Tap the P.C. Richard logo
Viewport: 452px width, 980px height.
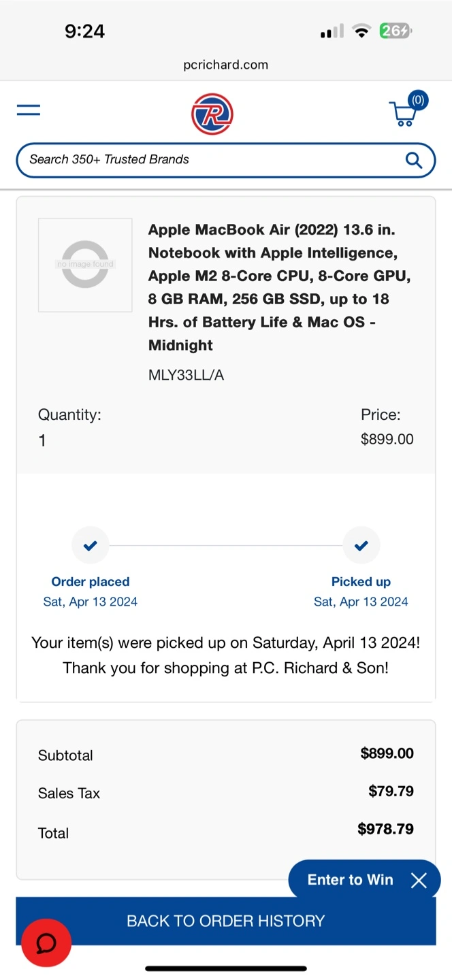[212, 114]
